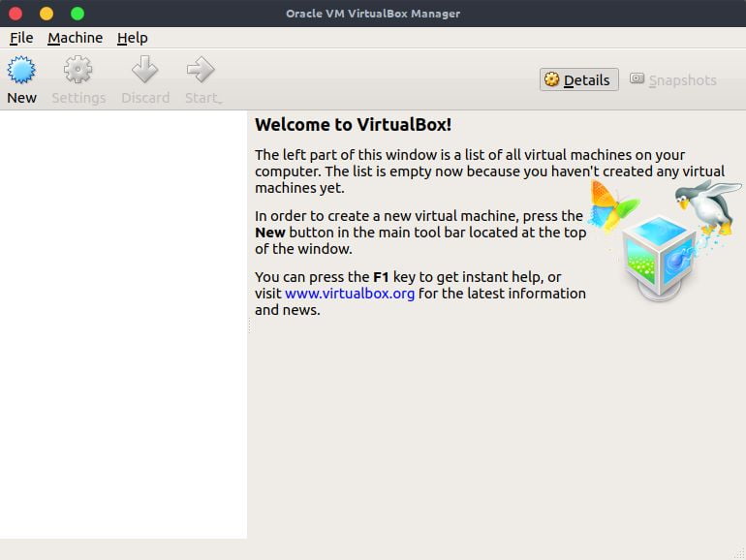Open the File menu
The height and width of the screenshot is (560, 746).
point(21,38)
